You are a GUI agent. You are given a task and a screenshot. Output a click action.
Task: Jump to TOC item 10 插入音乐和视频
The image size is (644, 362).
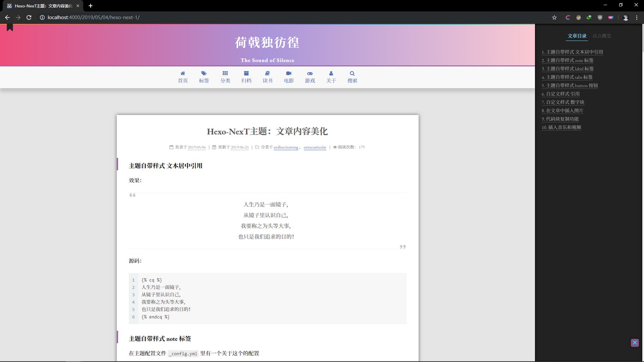pos(561,127)
